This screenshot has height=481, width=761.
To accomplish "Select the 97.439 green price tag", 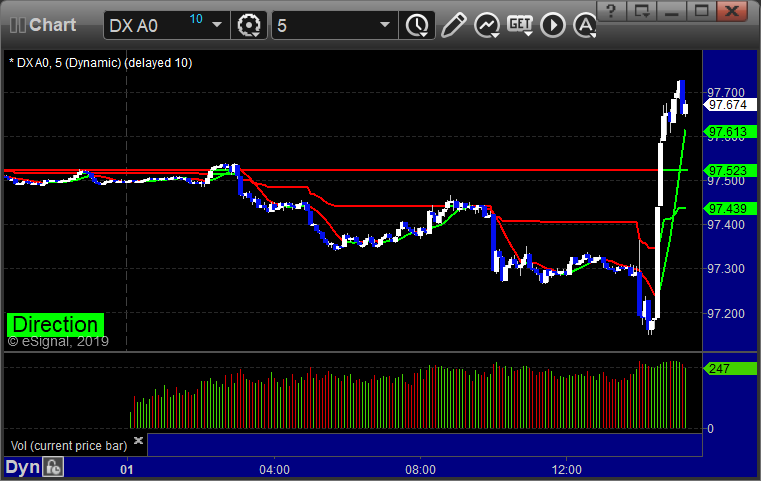I will (729, 209).
